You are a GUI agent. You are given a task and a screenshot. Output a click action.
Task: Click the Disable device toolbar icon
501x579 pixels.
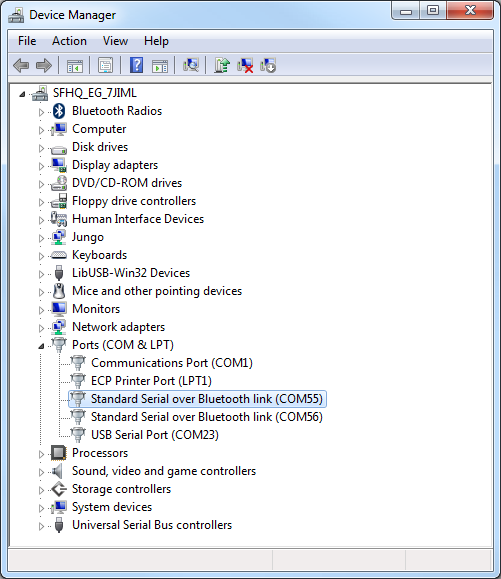point(268,66)
